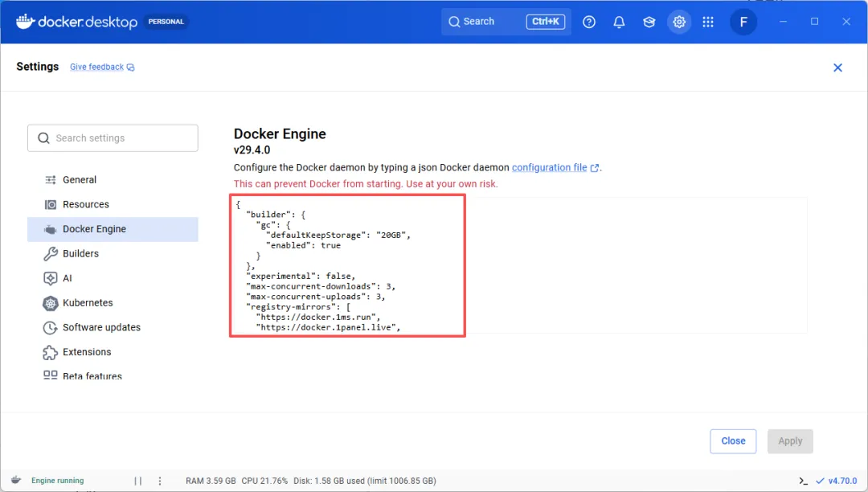Viewport: 868px width, 492px height.
Task: Click into the daemon JSON editor
Action: [519, 265]
